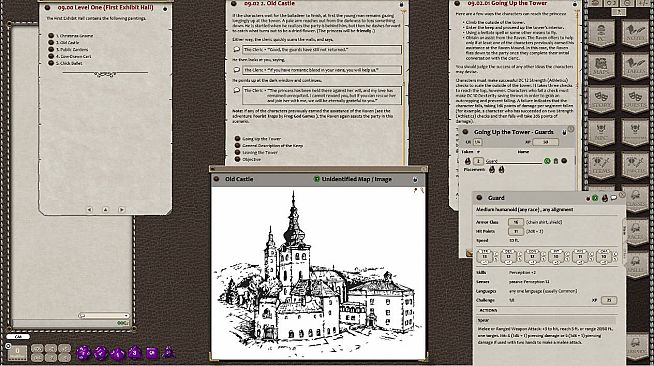Open the Tables sidebar panel
The width and height of the screenshot is (654, 366).
point(635,67)
